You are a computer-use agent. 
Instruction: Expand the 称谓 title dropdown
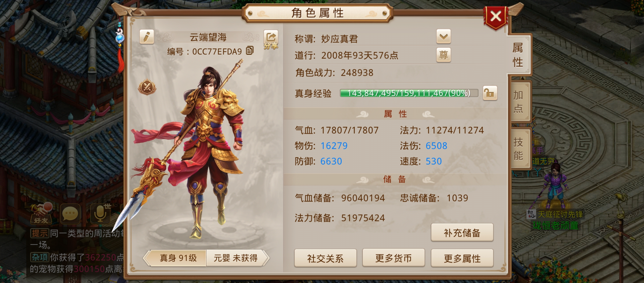tap(443, 36)
